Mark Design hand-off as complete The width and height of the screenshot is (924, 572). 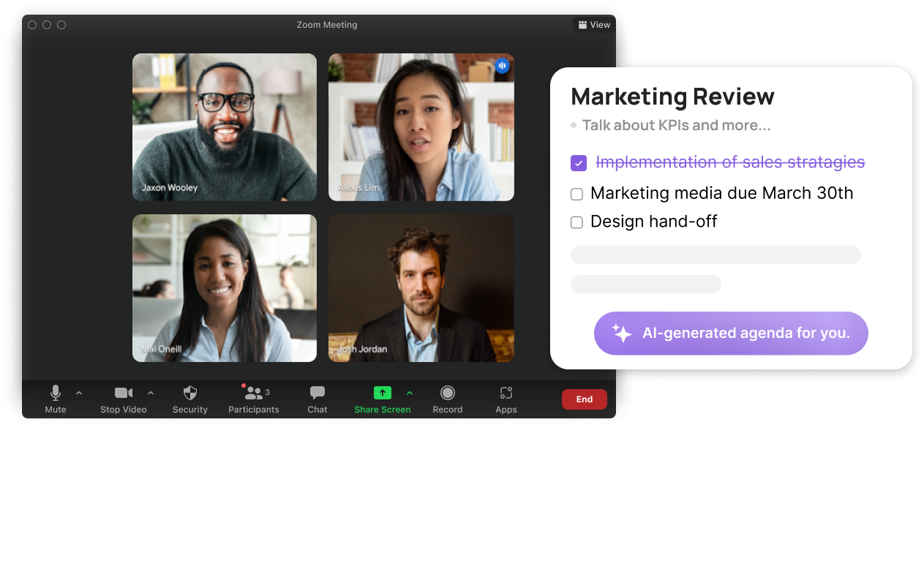[x=576, y=222]
